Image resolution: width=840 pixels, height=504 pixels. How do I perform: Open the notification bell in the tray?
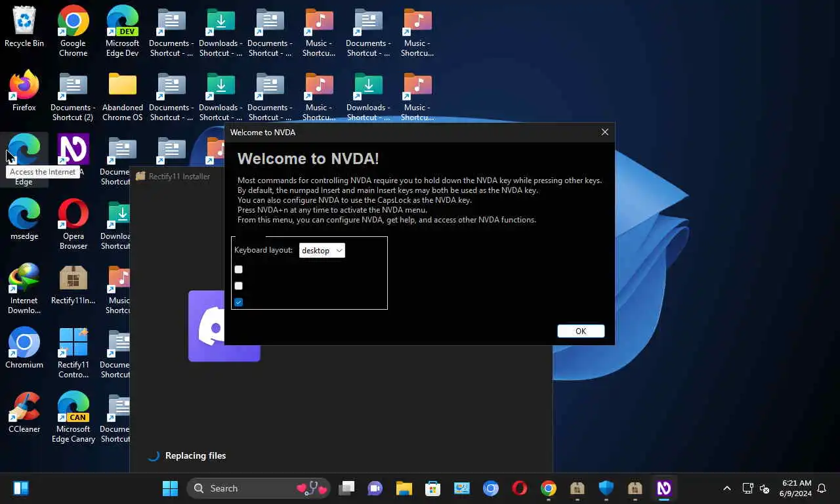(x=822, y=488)
